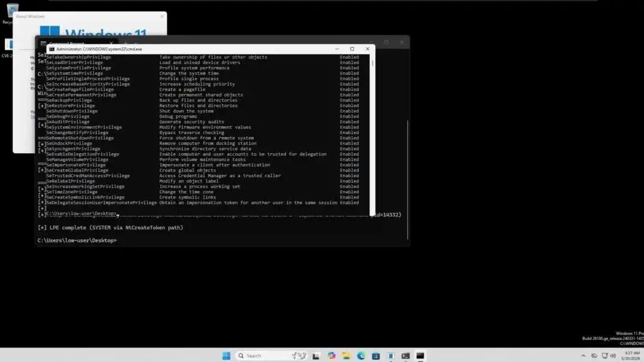The width and height of the screenshot is (644, 362).
Task: Open the taskbar clock and date
Action: click(631, 355)
